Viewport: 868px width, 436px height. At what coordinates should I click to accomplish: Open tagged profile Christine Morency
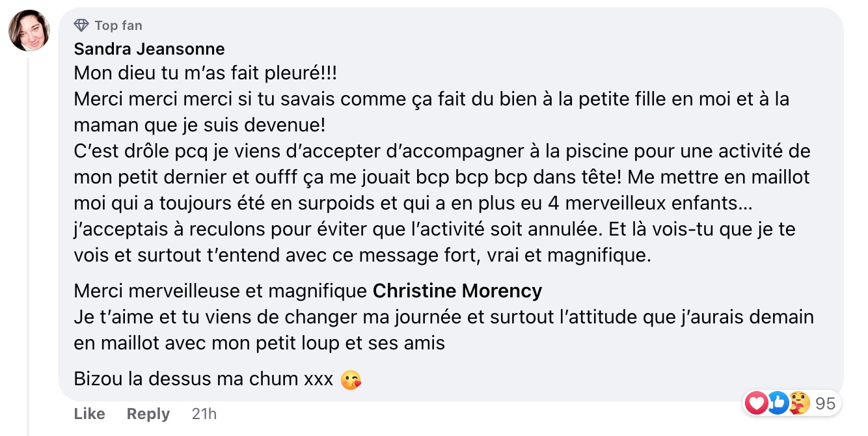[x=457, y=290]
